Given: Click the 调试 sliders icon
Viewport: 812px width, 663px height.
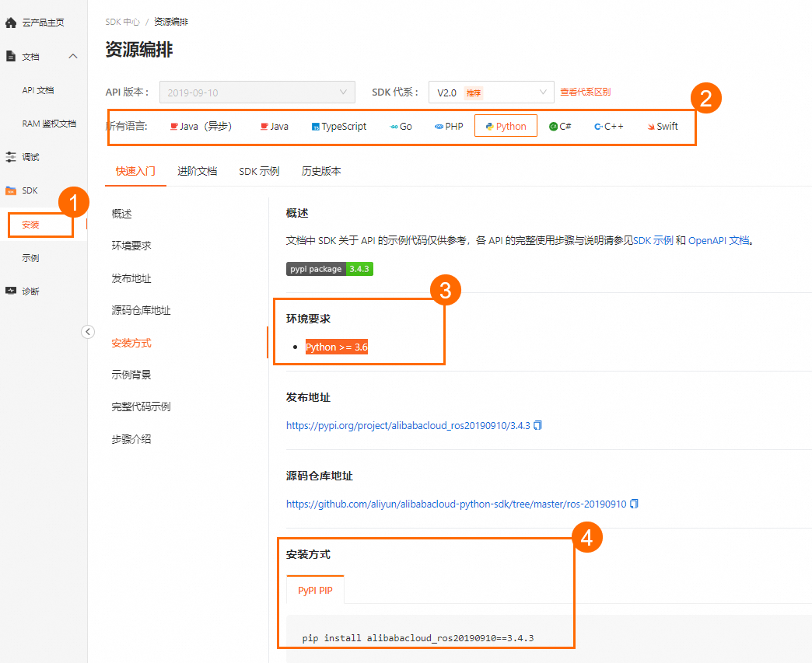Looking at the screenshot, I should [x=11, y=157].
